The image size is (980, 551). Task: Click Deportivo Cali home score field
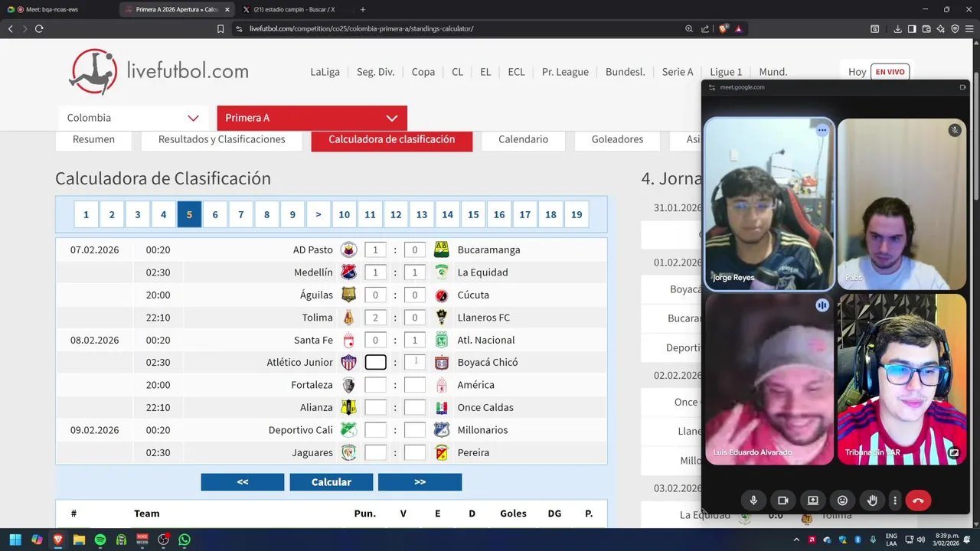coord(376,430)
